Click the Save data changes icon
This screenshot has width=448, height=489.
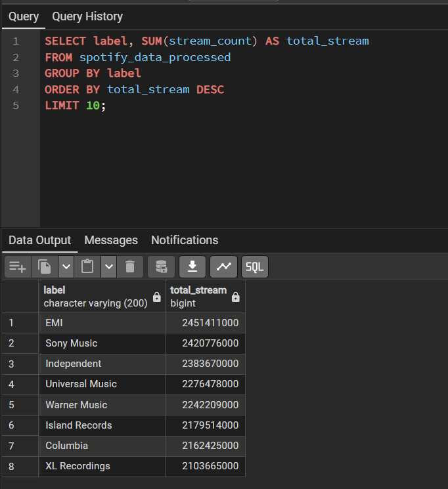[161, 267]
